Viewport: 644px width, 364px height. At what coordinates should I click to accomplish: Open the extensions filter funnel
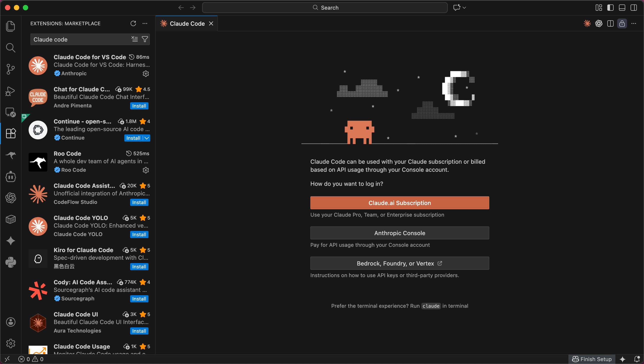point(145,39)
